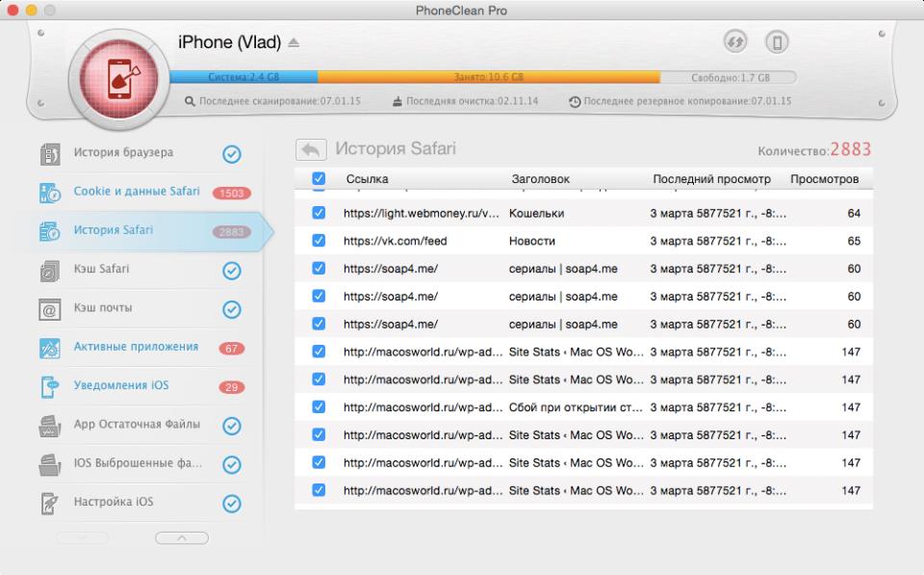
Task: Sort by Заголовок column header
Action: click(x=540, y=179)
